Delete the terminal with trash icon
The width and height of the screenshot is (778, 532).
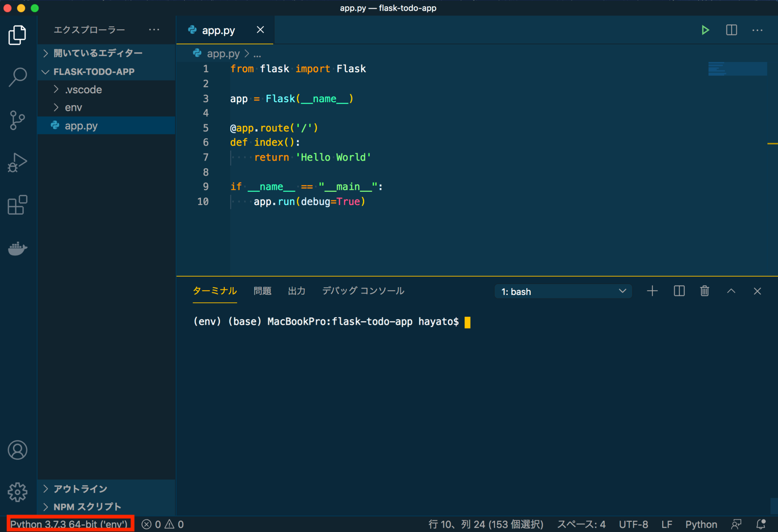tap(705, 291)
